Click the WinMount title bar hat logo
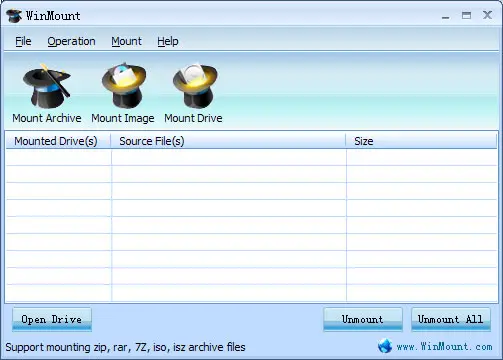 (x=14, y=16)
